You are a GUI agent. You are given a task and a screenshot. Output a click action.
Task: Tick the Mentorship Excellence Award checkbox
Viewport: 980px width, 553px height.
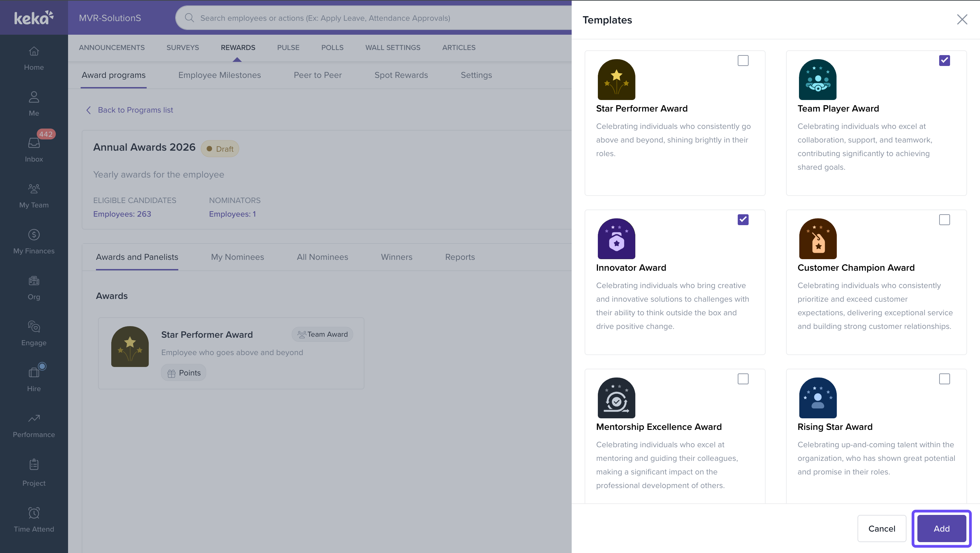coord(742,379)
